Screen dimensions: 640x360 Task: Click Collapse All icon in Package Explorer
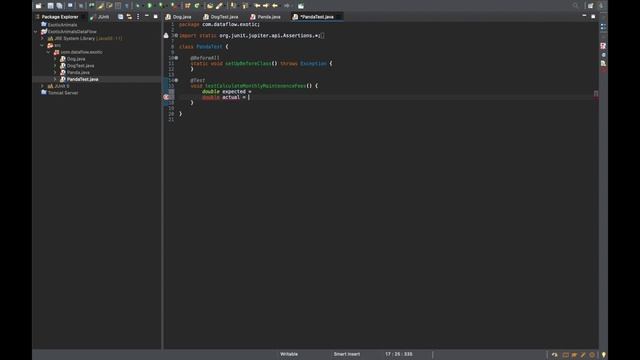tap(120, 17)
